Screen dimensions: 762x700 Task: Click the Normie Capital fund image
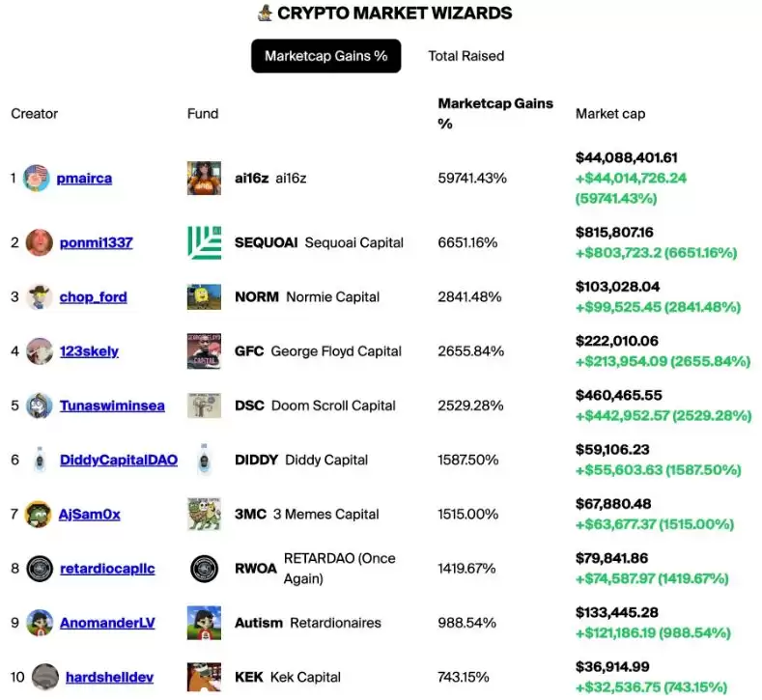click(x=204, y=296)
